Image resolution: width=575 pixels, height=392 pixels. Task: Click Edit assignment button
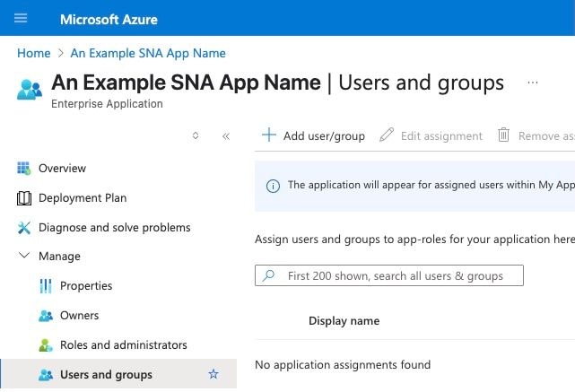(431, 135)
